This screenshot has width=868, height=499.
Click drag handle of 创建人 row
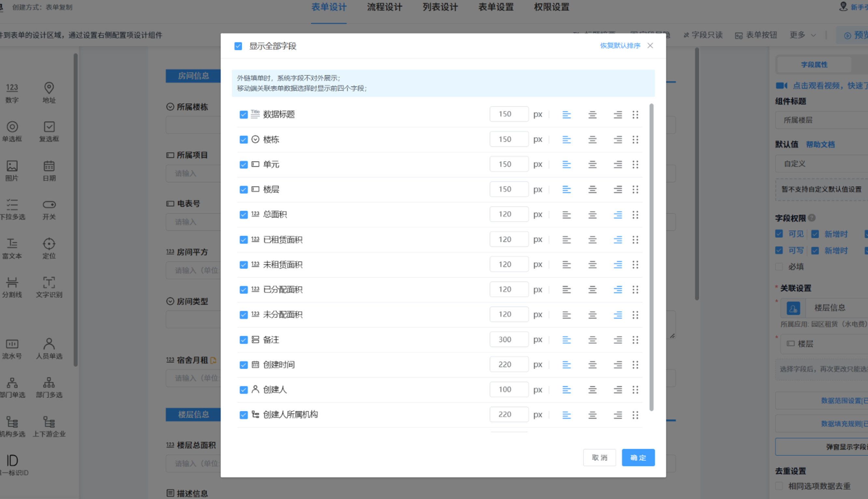pyautogui.click(x=635, y=390)
